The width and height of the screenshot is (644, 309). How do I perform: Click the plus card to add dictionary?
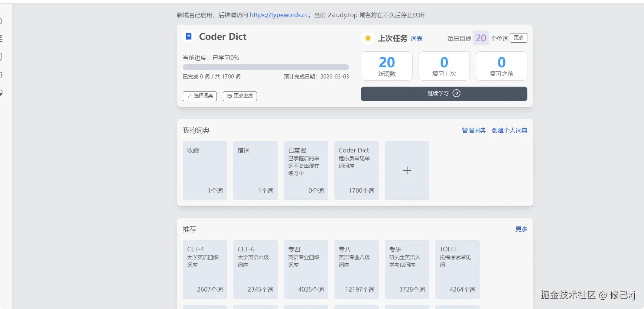pos(407,171)
